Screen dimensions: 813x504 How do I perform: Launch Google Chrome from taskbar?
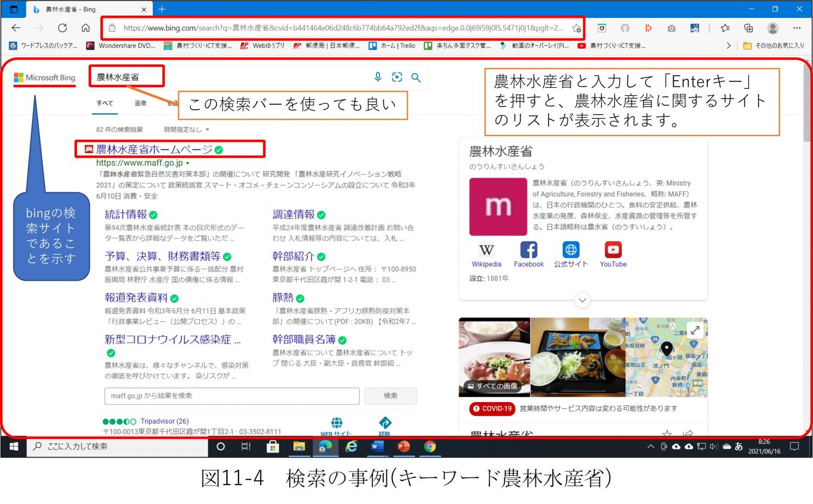pyautogui.click(x=430, y=447)
